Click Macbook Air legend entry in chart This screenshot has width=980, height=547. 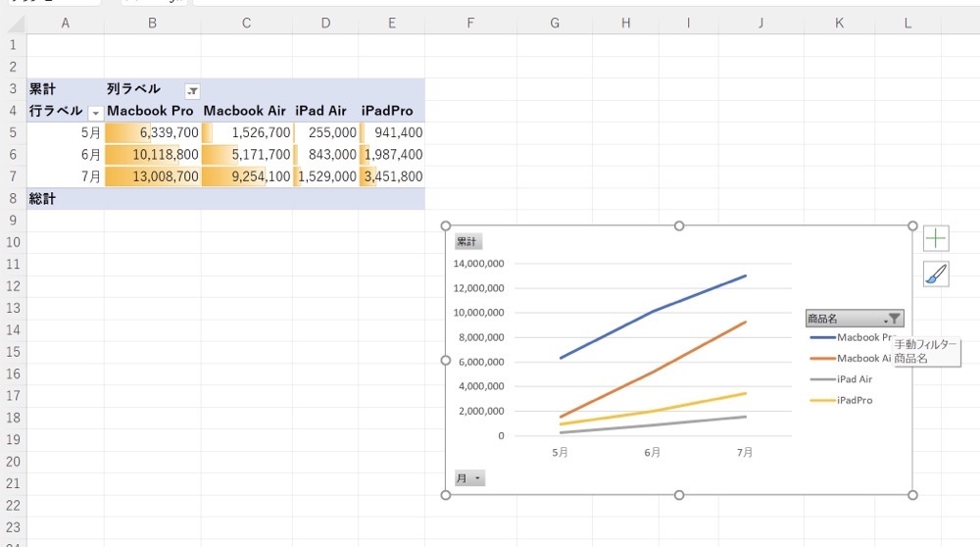tap(851, 358)
